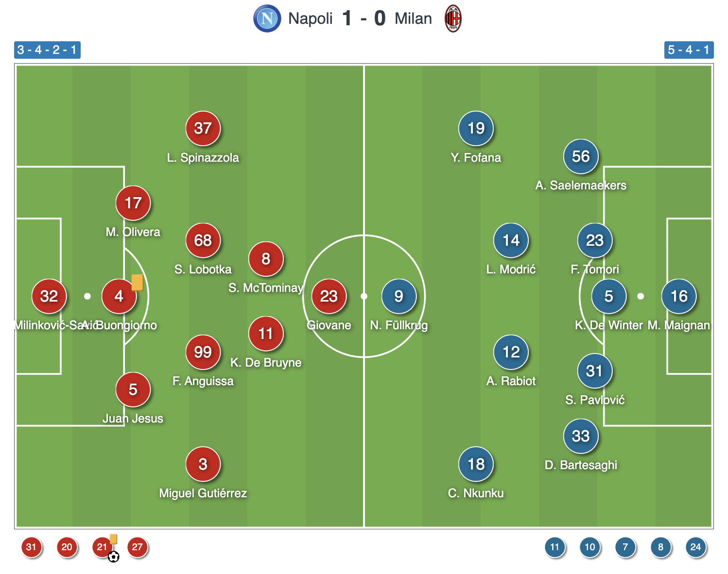The height and width of the screenshot is (574, 728).
Task: Click Giovane's number 23 player marker
Action: coord(329,296)
